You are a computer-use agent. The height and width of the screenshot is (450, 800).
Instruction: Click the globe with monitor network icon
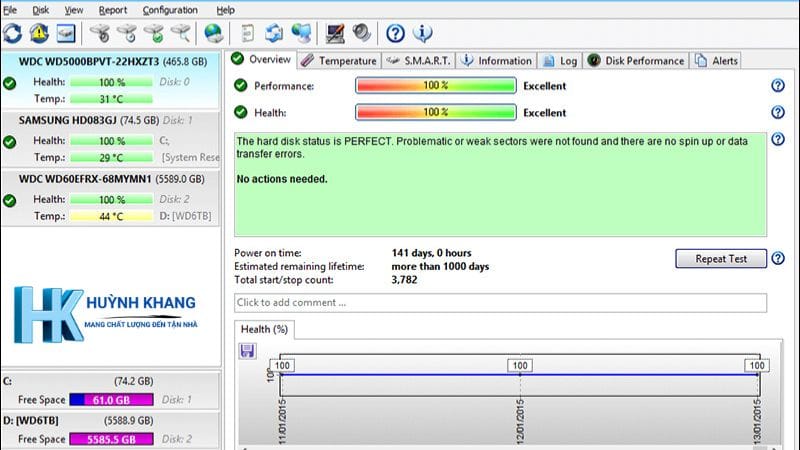pyautogui.click(x=302, y=34)
